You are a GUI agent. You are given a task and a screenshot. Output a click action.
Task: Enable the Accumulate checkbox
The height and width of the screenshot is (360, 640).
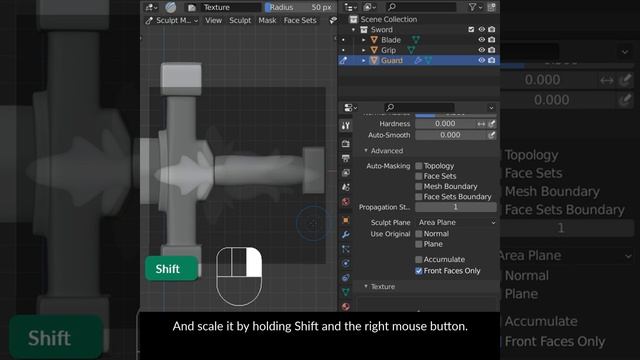(x=419, y=260)
